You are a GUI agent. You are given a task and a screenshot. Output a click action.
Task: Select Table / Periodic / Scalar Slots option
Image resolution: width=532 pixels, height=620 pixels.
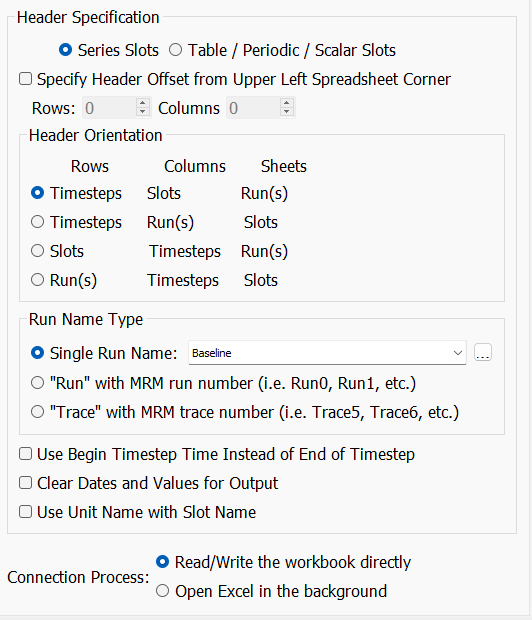click(175, 50)
